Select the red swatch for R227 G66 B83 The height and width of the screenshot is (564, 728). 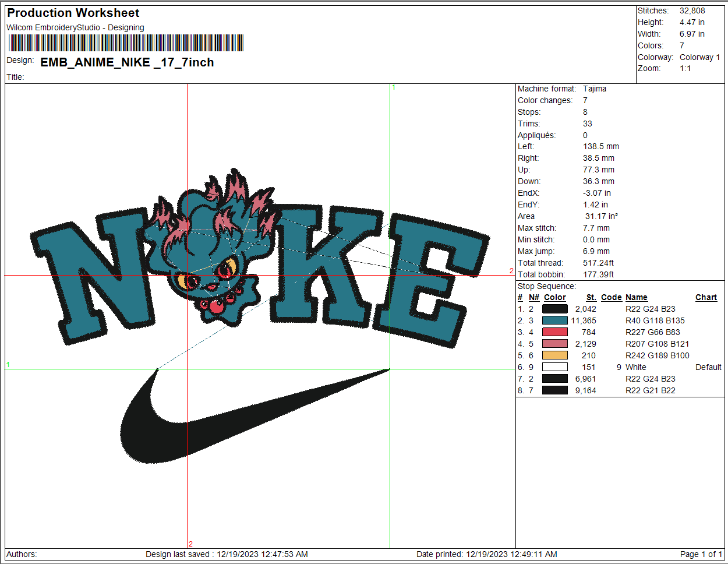[554, 332]
